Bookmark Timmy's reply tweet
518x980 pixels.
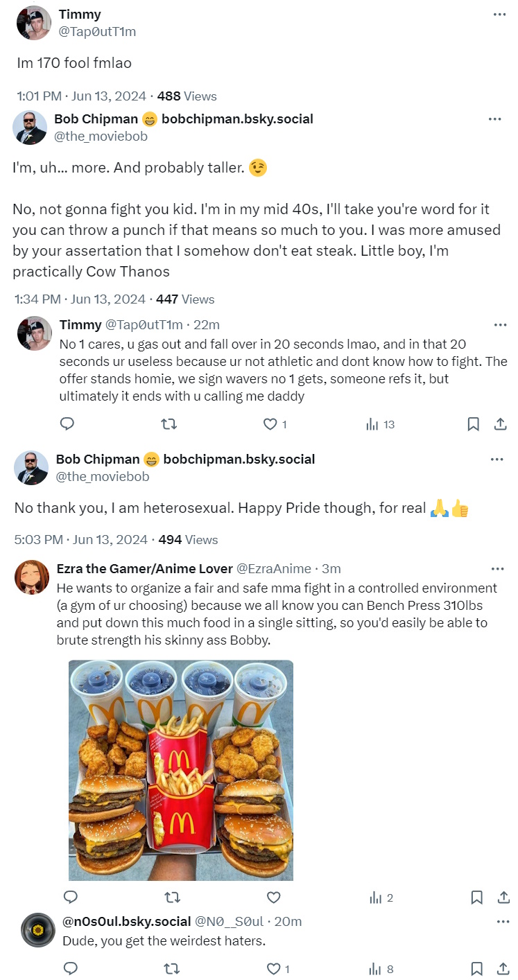pyautogui.click(x=474, y=424)
